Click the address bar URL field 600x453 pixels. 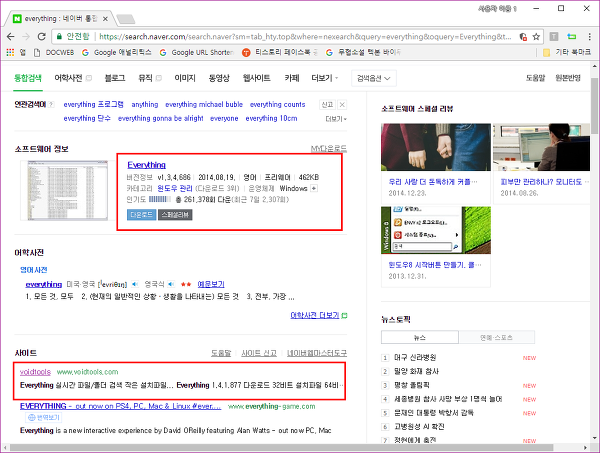[x=304, y=37]
